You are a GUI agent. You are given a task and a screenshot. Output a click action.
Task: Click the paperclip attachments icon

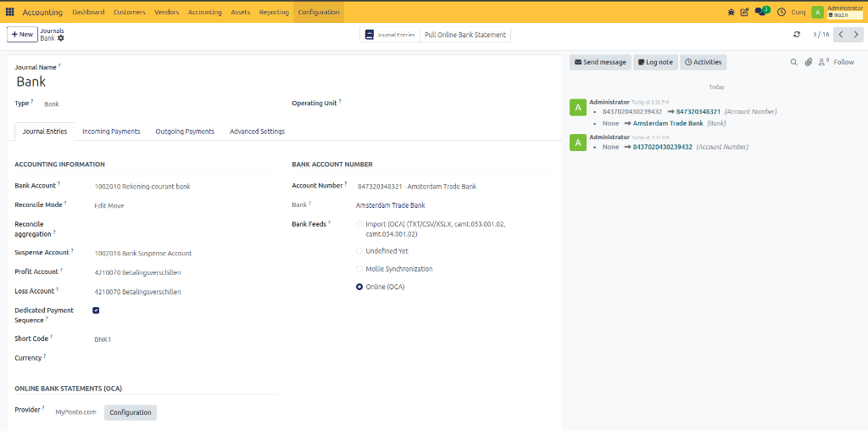808,63
